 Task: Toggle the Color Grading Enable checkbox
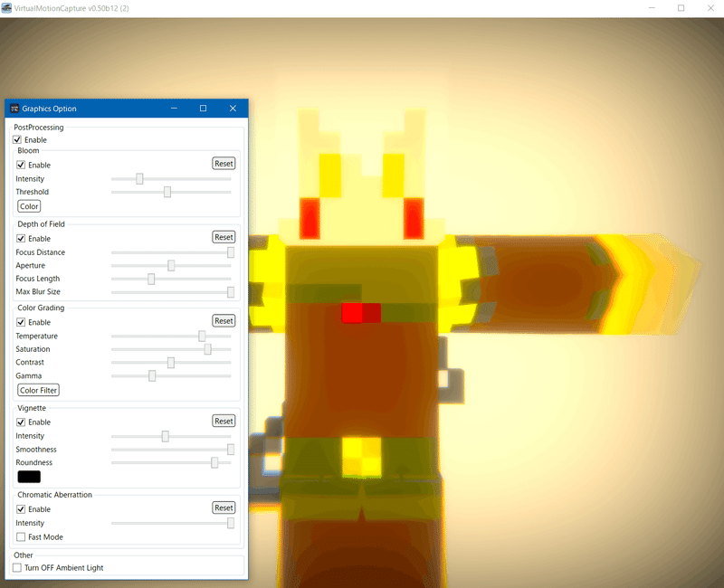pyautogui.click(x=21, y=322)
